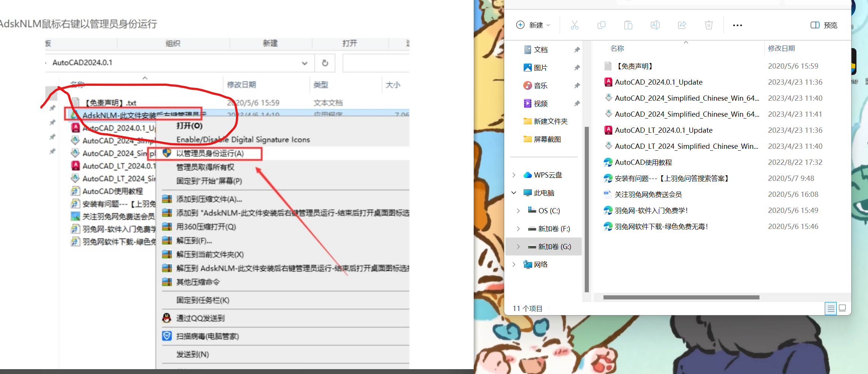Open 音乐 folder in sidebar

pos(541,85)
